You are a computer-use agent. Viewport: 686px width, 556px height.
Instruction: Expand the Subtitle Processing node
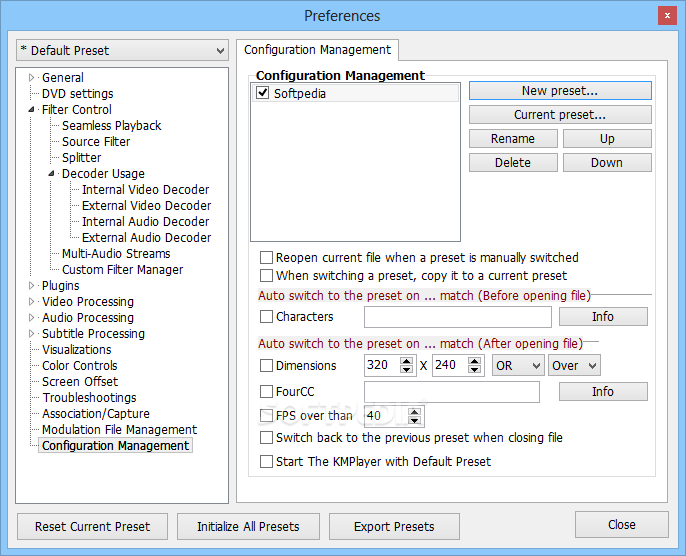pyautogui.click(x=32, y=334)
